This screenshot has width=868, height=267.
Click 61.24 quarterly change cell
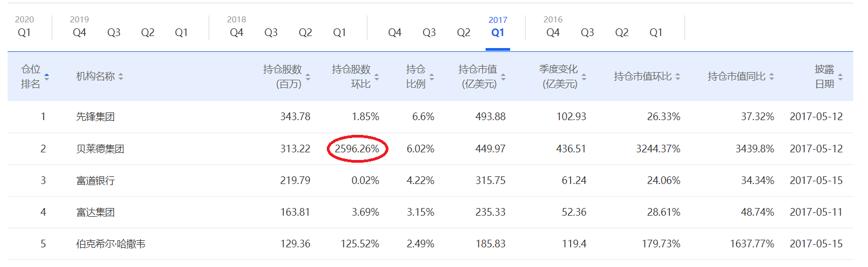[x=574, y=181]
